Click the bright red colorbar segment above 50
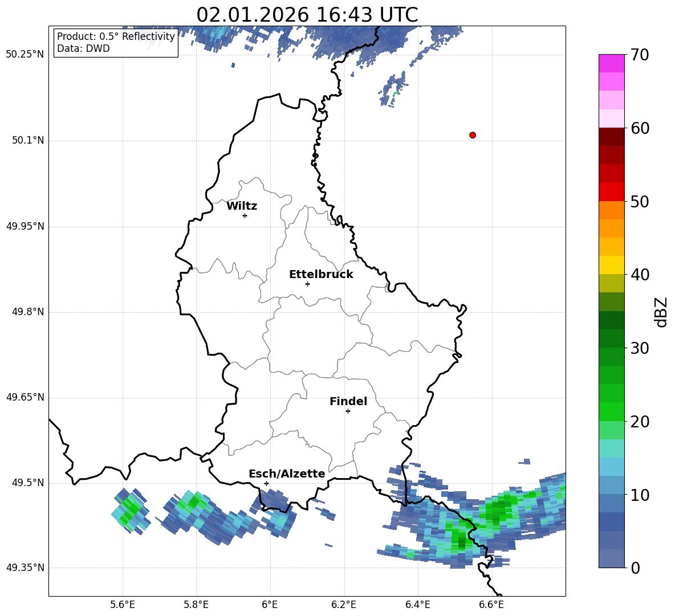The width and height of the screenshot is (675, 616). [x=611, y=191]
